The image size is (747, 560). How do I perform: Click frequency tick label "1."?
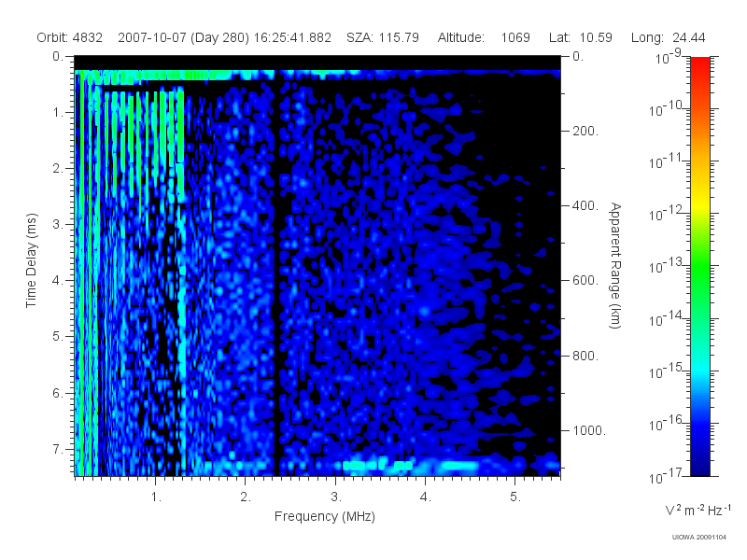click(x=156, y=497)
